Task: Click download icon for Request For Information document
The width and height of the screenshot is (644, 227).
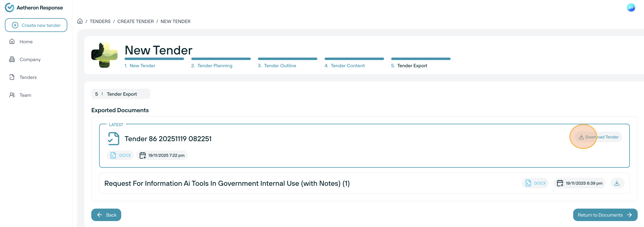Action: pyautogui.click(x=617, y=183)
